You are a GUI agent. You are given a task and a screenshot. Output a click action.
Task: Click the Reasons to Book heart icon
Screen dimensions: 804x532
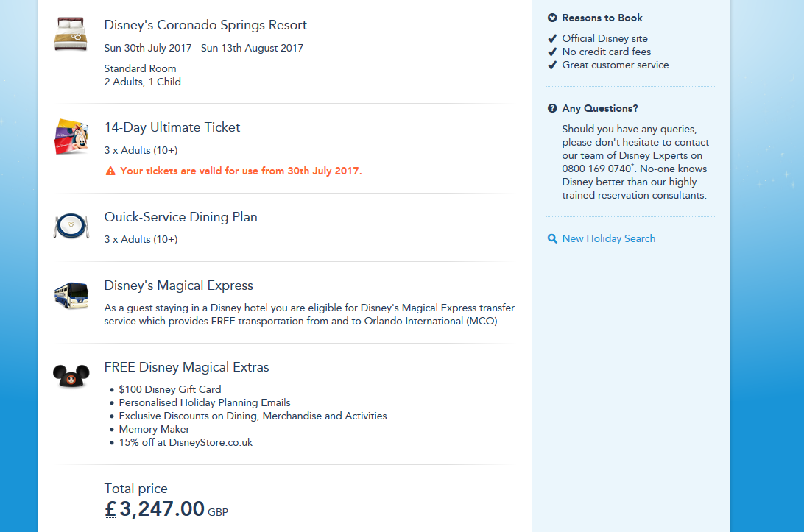[x=552, y=18]
